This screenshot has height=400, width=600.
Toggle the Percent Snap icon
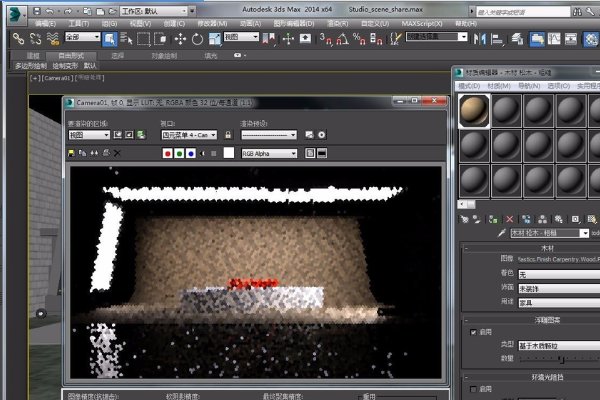pyautogui.click(x=359, y=39)
